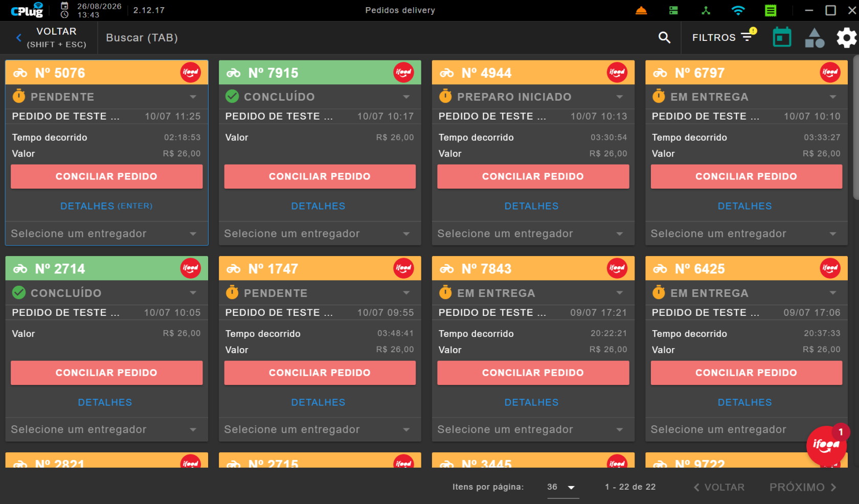
Task: Open the EM ENTREGA status dropdown on order 6425
Action: click(x=746, y=293)
